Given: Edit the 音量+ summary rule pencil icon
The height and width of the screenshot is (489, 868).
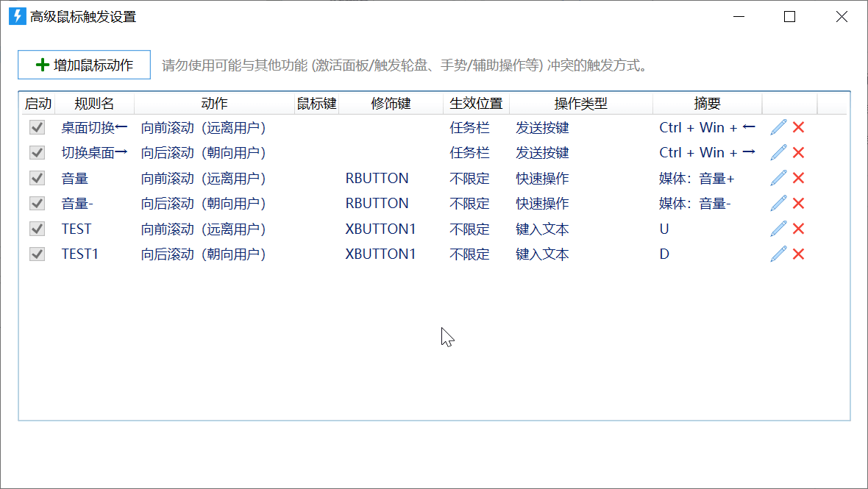Looking at the screenshot, I should tap(778, 178).
